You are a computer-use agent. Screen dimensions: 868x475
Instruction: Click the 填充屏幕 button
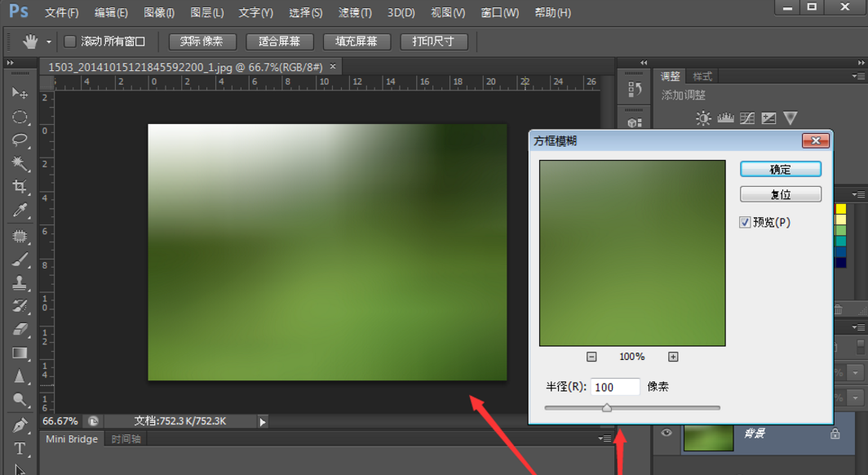pos(356,42)
